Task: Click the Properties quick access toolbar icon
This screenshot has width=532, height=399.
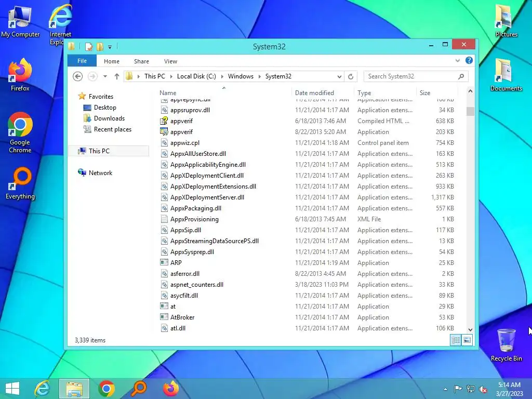Action: coord(89,47)
